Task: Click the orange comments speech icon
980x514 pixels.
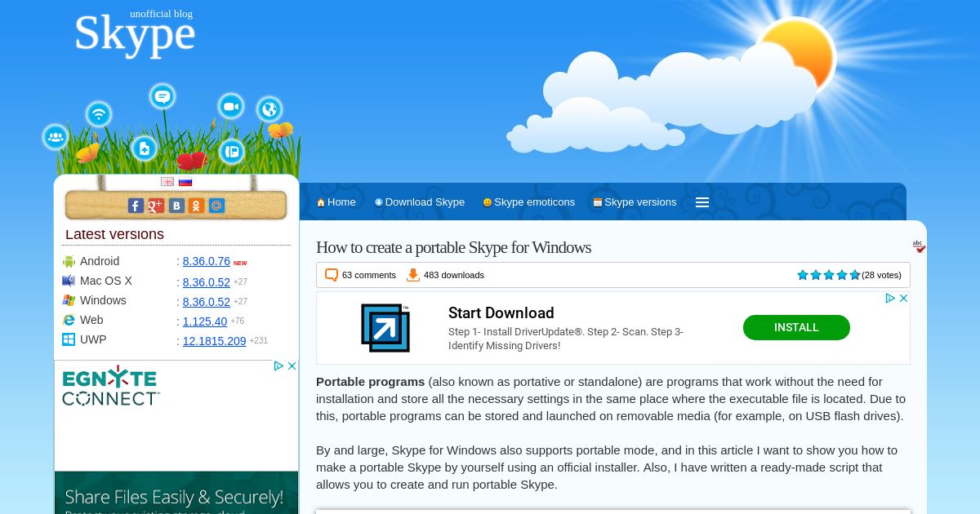Action: [332, 275]
